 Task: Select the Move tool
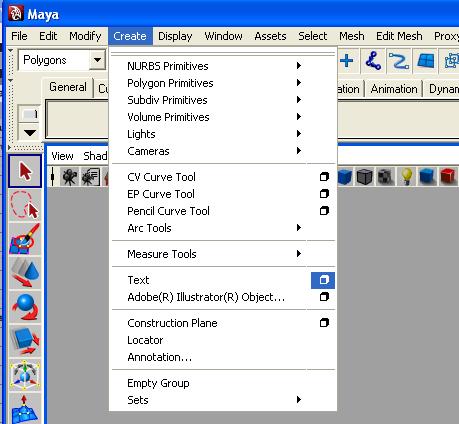click(25, 273)
